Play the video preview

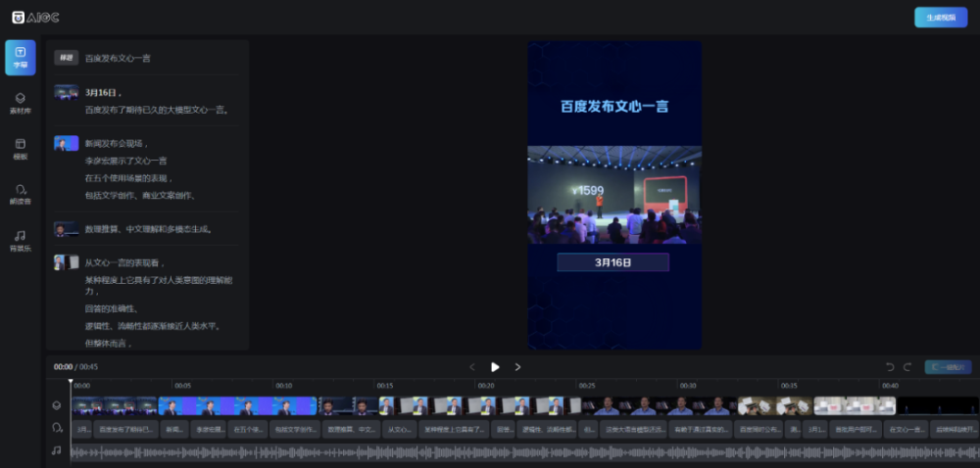pos(495,367)
